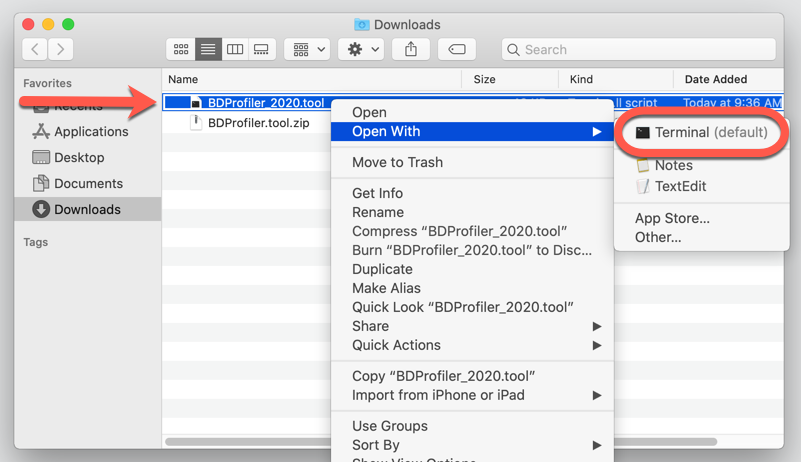
Task: Click the Downloads arrow sidebar icon
Action: tap(41, 209)
